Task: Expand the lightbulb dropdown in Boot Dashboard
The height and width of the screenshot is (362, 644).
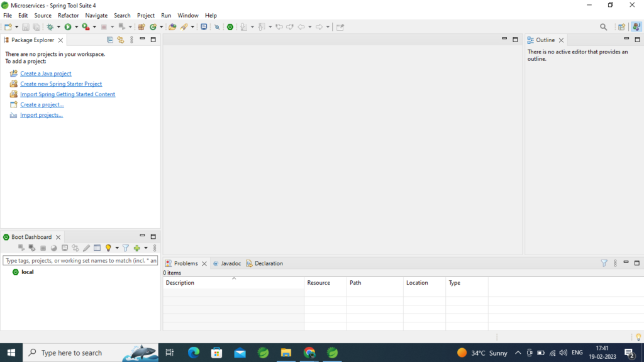Action: click(117, 248)
